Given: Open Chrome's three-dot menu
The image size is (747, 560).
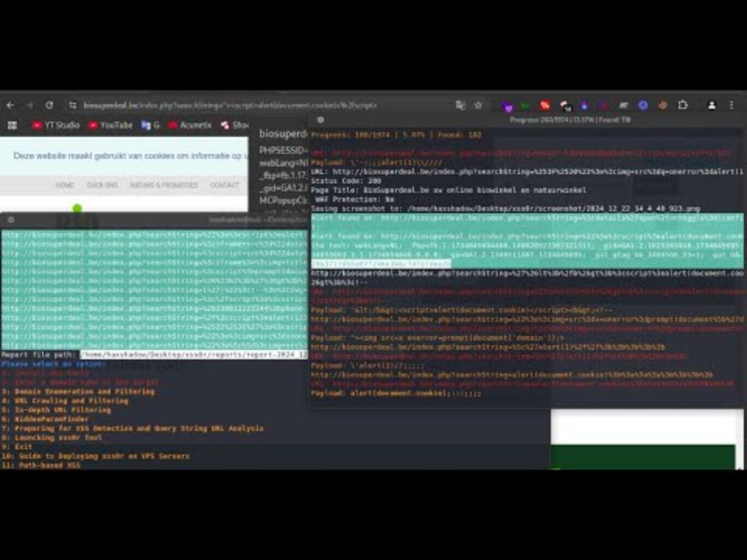Looking at the screenshot, I should coord(731,105).
